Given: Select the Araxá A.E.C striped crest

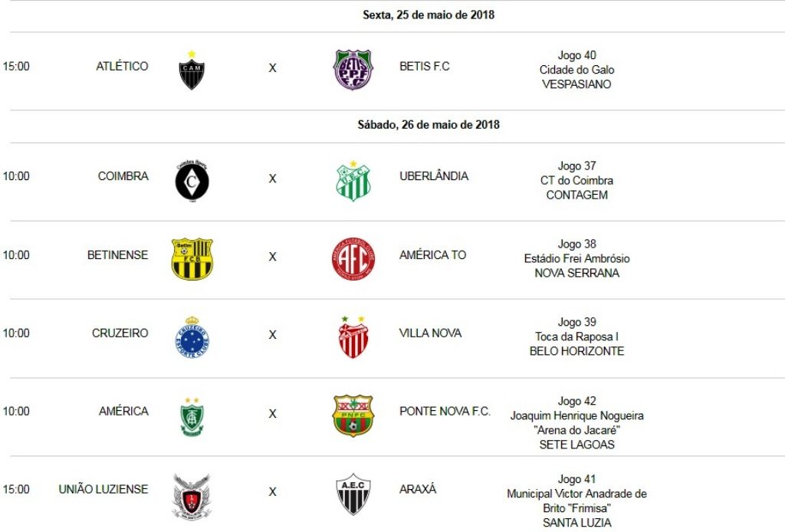Looking at the screenshot, I should click(353, 494).
